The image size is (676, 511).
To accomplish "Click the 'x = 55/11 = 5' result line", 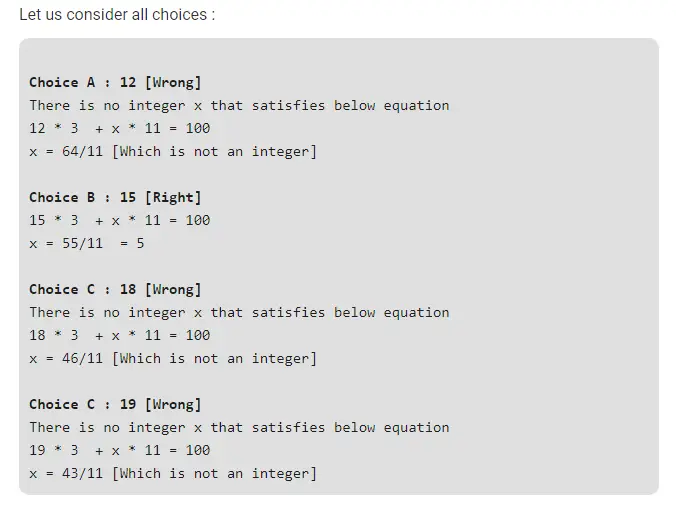I will point(86,243).
